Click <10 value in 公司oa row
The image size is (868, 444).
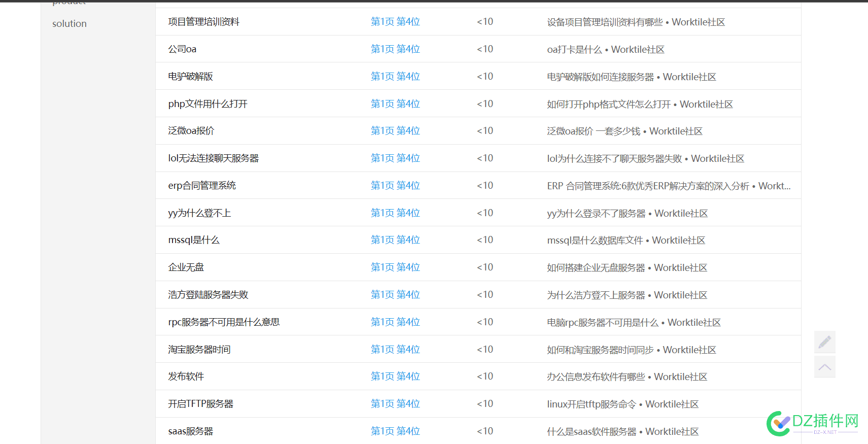point(485,49)
